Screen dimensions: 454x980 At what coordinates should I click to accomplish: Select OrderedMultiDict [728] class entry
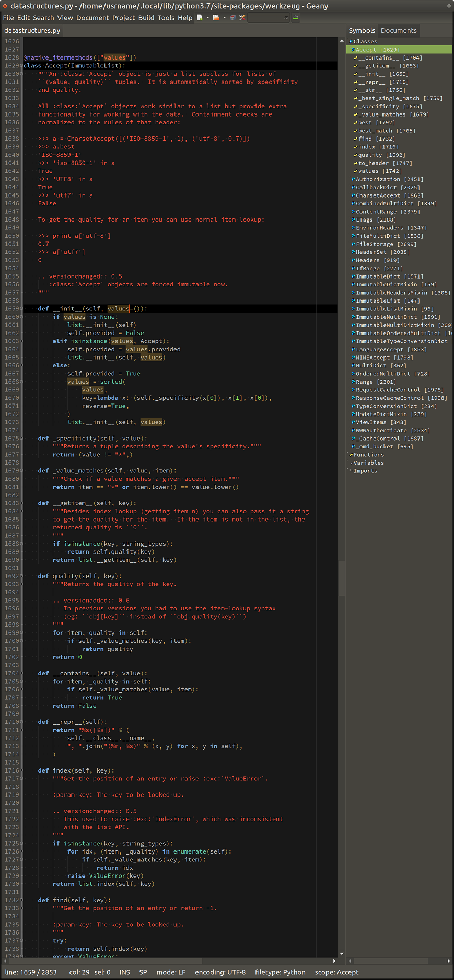[393, 374]
